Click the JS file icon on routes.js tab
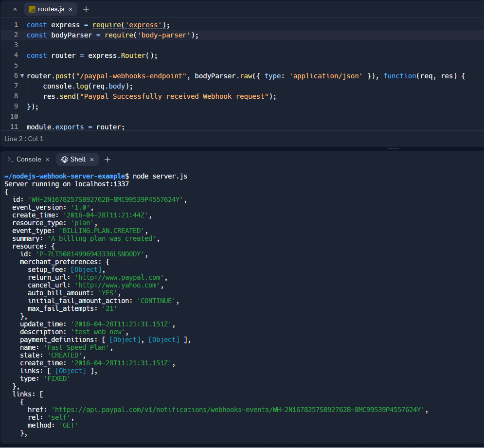The width and height of the screenshot is (484, 448). coord(32,10)
